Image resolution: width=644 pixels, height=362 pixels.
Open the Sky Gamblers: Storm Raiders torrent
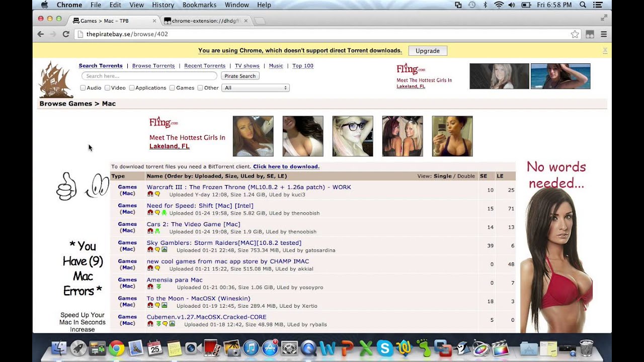224,243
